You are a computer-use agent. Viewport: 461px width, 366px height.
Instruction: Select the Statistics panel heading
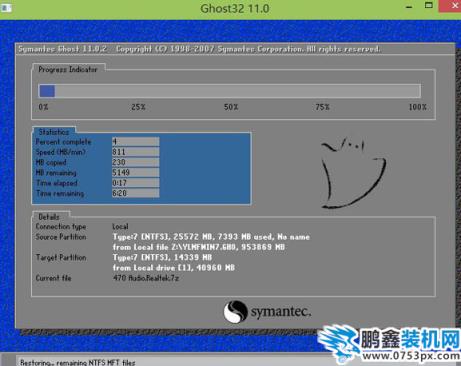(54, 132)
